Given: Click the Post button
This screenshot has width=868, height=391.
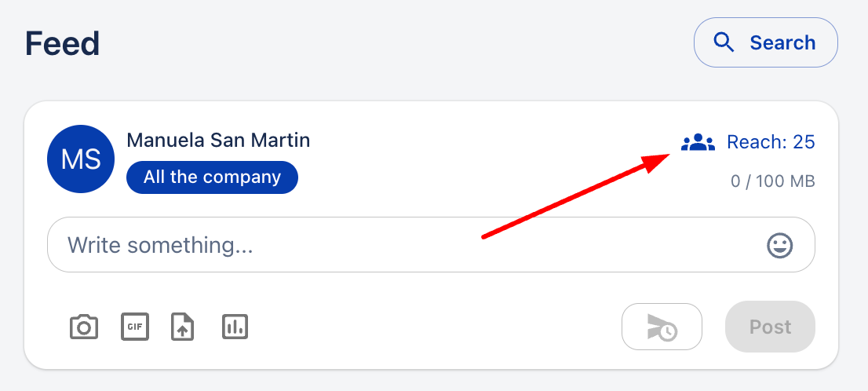Looking at the screenshot, I should pyautogui.click(x=770, y=327).
